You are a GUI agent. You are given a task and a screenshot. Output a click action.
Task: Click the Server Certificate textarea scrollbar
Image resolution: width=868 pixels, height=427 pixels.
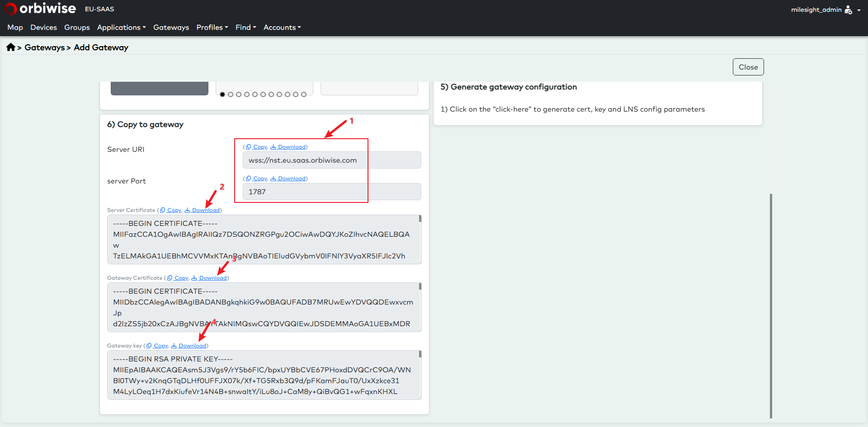pos(420,219)
